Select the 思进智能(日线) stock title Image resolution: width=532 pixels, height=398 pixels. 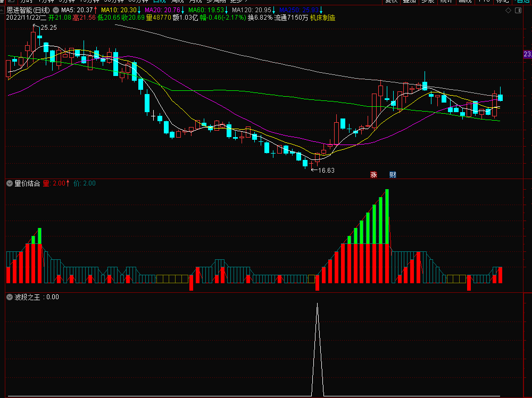click(x=28, y=10)
